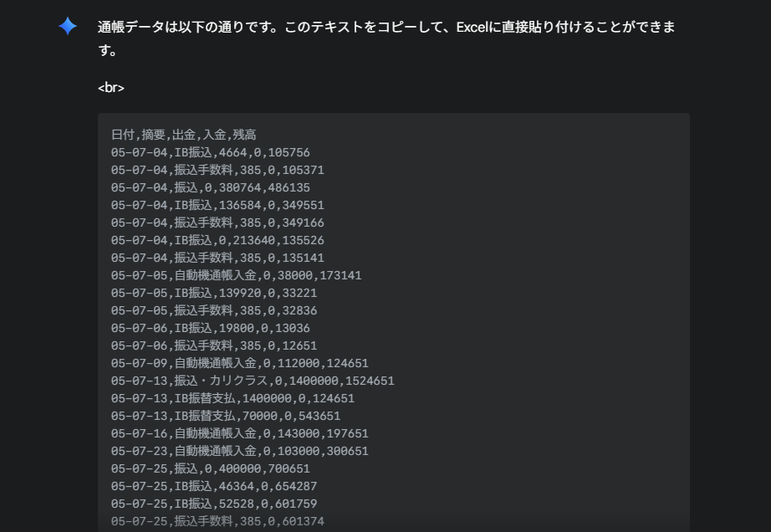Image resolution: width=771 pixels, height=532 pixels.
Task: Click the IB振込 row with 52528
Action: tap(214, 504)
